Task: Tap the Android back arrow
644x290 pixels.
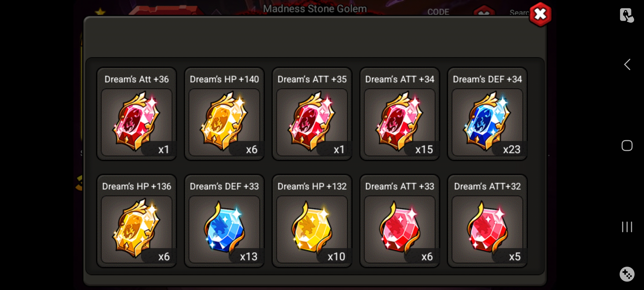Action: tap(627, 64)
